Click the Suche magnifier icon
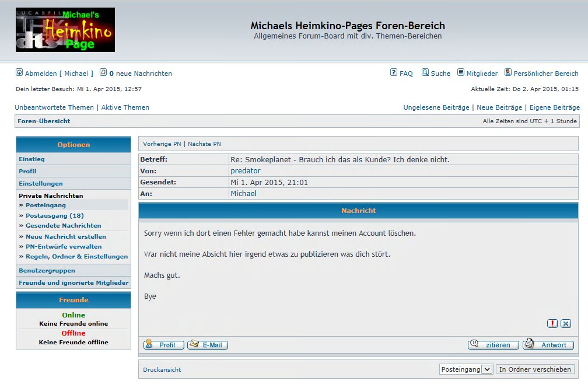 pos(425,73)
